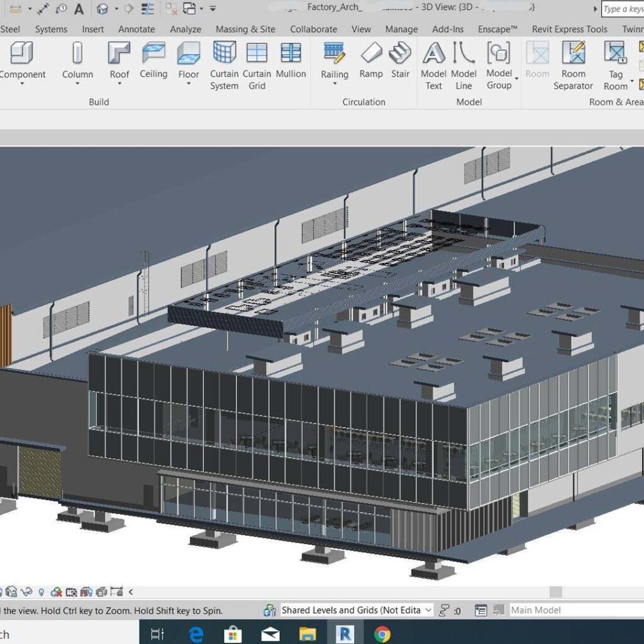Viewport: 644px width, 644px height.
Task: Activate the Ramp tool
Action: tap(371, 60)
